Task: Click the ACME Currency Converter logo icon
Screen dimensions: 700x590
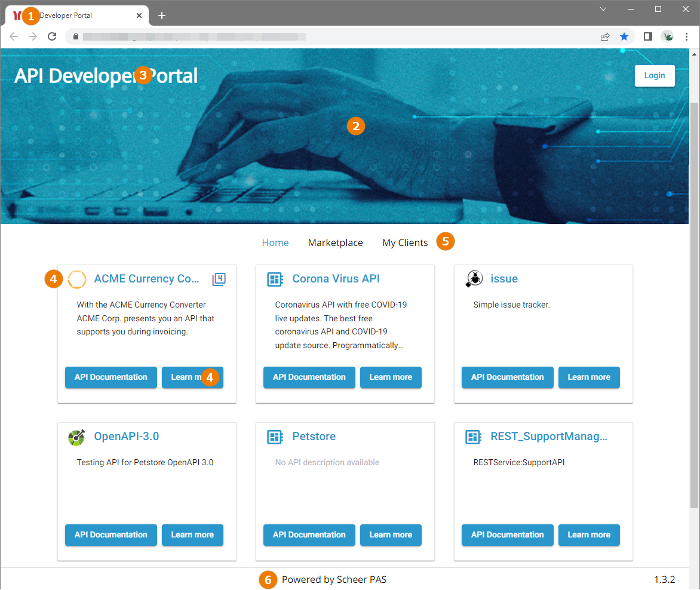Action: click(x=77, y=279)
